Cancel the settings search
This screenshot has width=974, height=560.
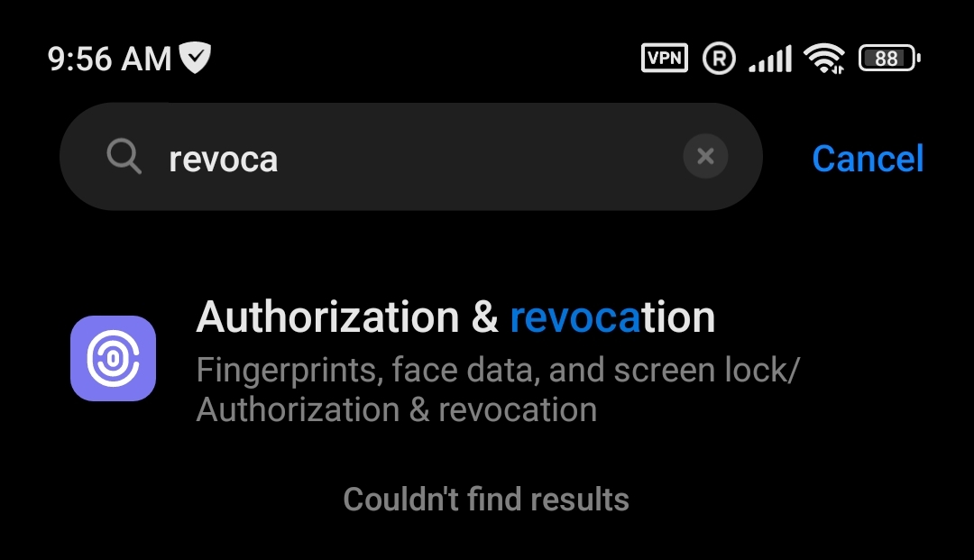coord(868,159)
